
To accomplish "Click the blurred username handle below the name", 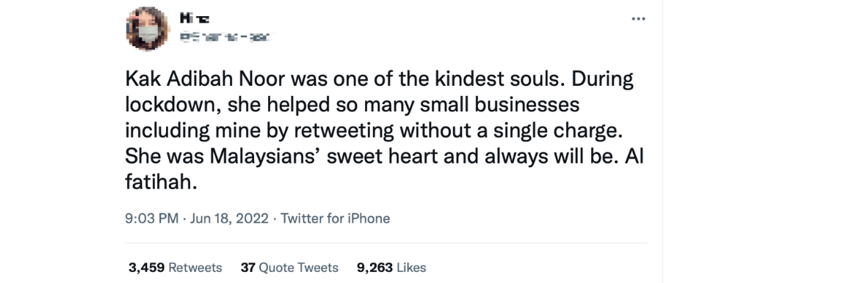I will click(227, 37).
